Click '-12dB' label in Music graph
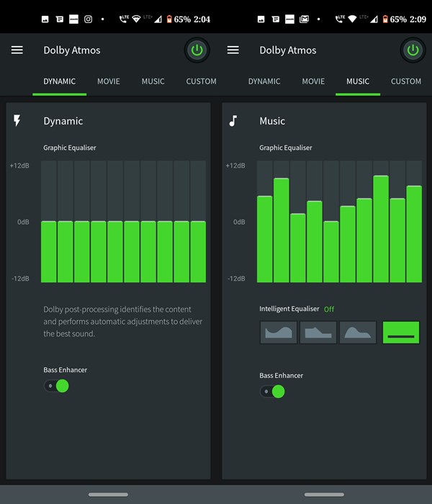Viewport: 432px width, 504px height. click(x=236, y=279)
